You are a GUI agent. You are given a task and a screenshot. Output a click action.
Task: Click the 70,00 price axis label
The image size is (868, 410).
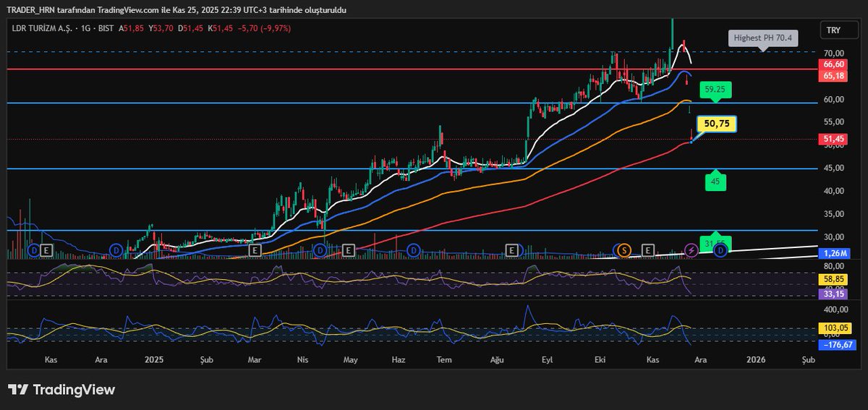pos(833,54)
